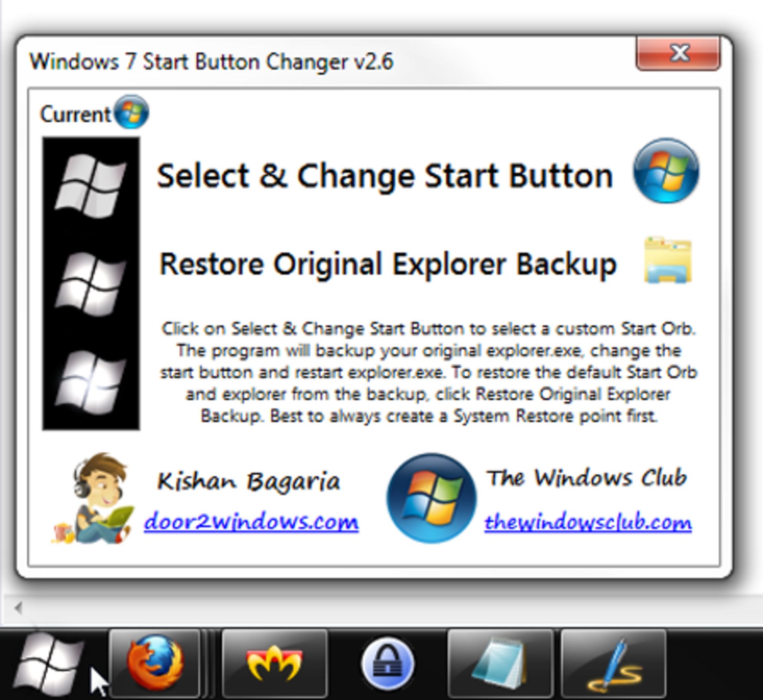Click Restore Original Explorer Backup text

pyautogui.click(x=388, y=264)
